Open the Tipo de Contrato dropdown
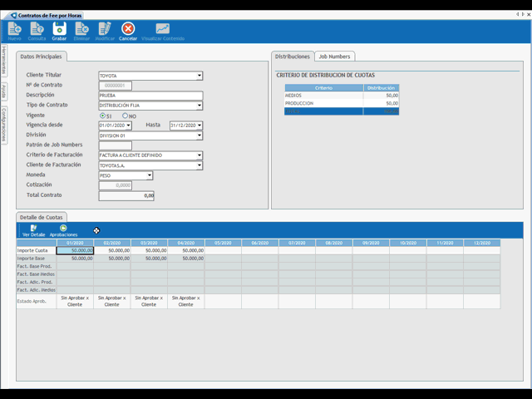 (199, 106)
